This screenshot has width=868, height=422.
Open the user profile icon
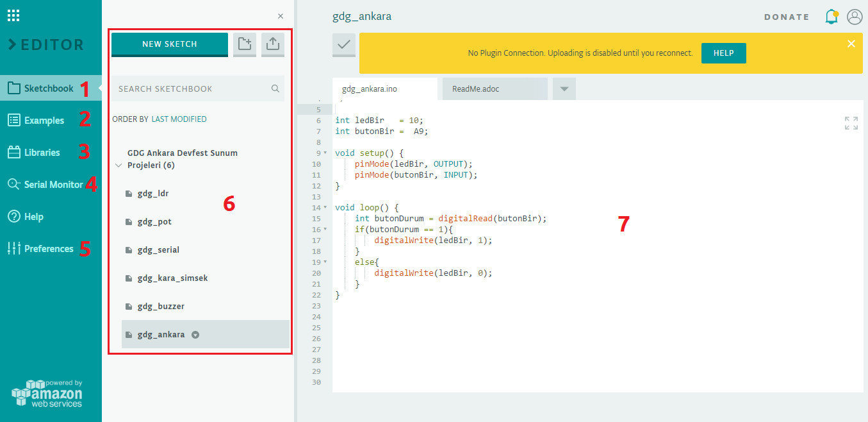855,17
